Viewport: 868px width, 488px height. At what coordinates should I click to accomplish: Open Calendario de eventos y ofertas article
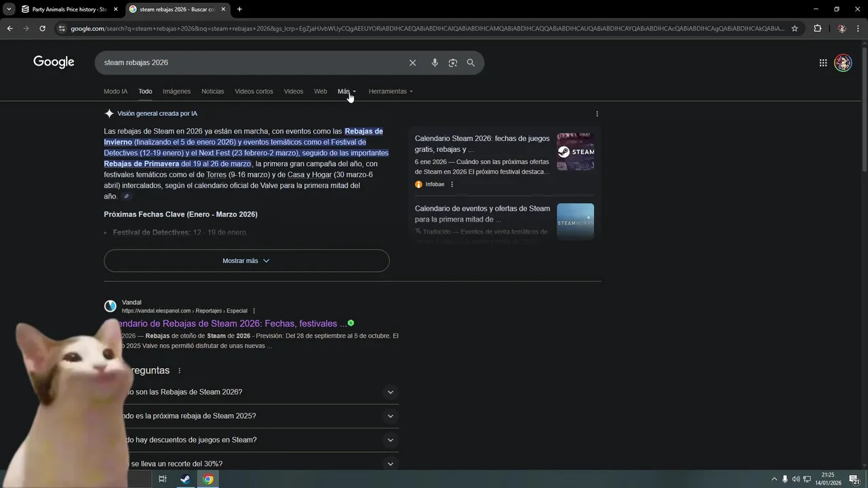pyautogui.click(x=482, y=213)
